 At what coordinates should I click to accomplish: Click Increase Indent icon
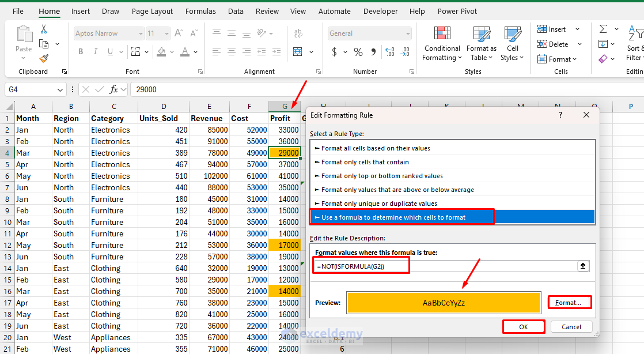pos(276,51)
